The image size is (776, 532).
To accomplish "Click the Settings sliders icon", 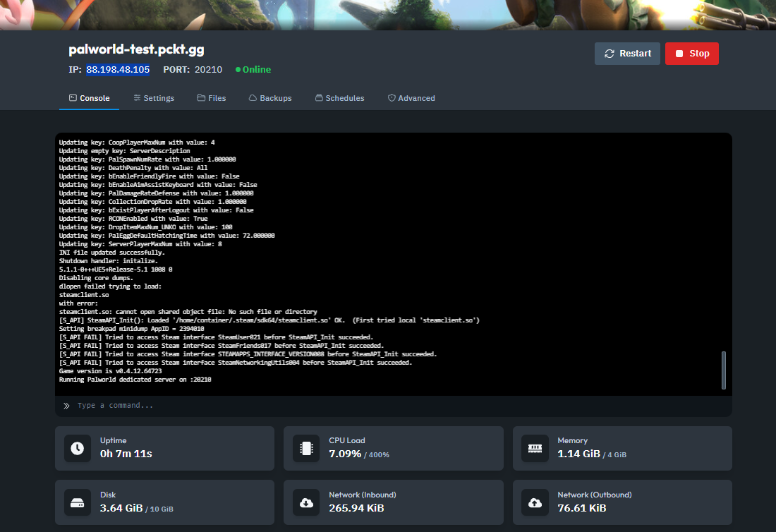I will click(x=137, y=97).
